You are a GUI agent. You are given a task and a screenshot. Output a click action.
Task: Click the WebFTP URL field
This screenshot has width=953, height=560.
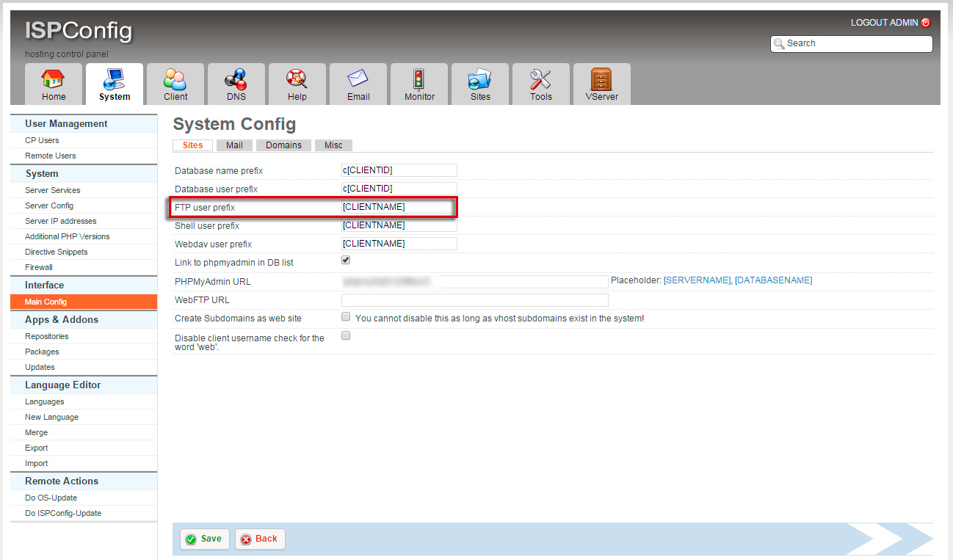pos(474,299)
